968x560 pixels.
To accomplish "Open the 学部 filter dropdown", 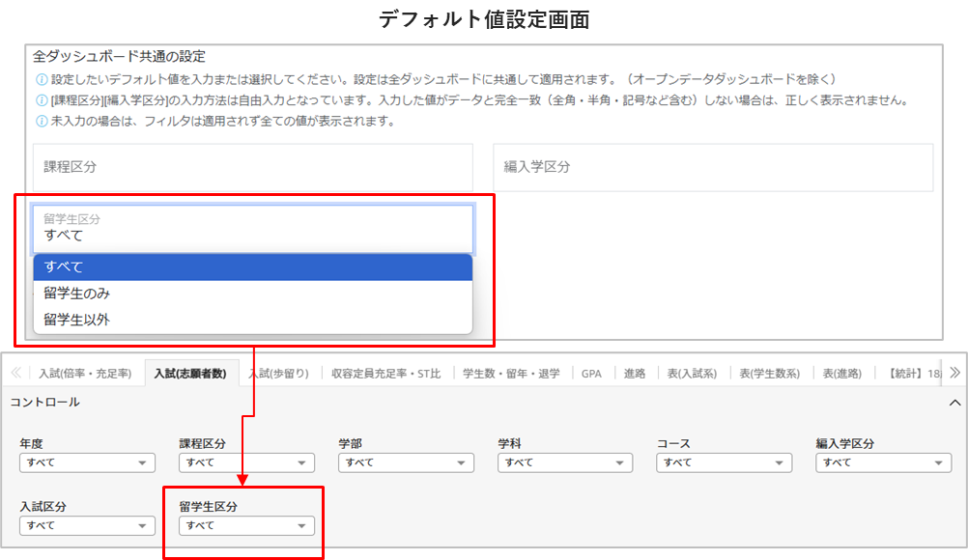I will (x=406, y=462).
